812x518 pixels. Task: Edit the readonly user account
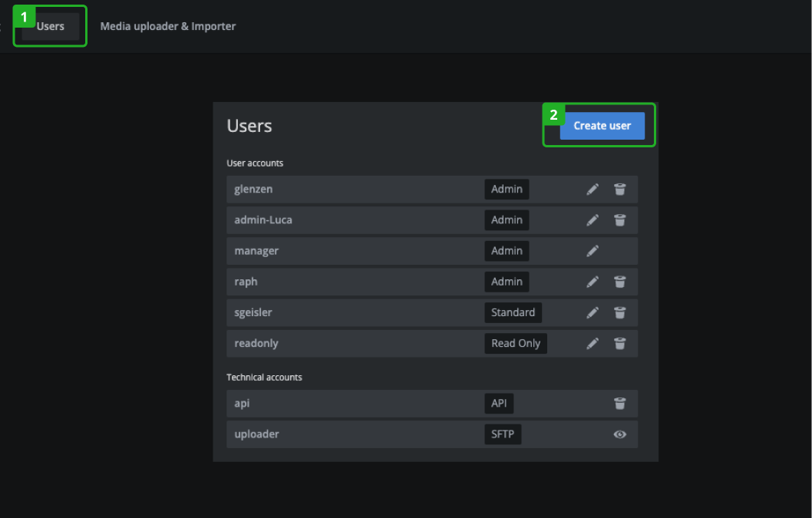click(592, 344)
